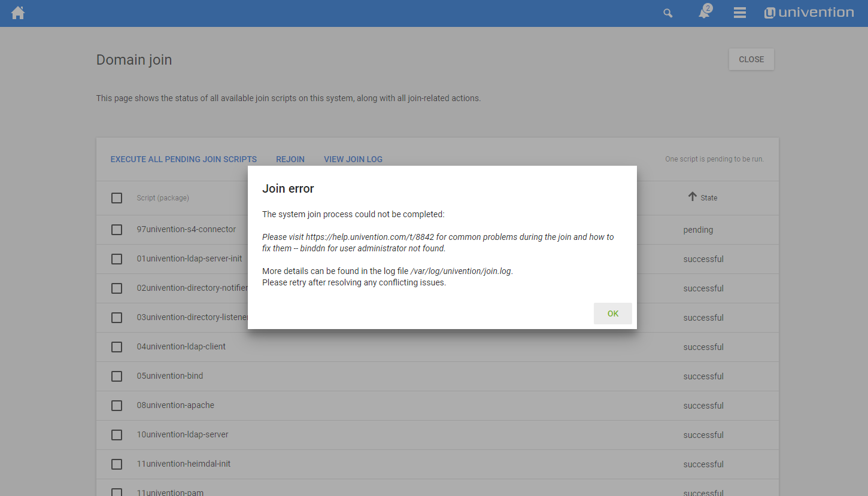
Task: Click successful state of 08univention-apache
Action: click(703, 406)
